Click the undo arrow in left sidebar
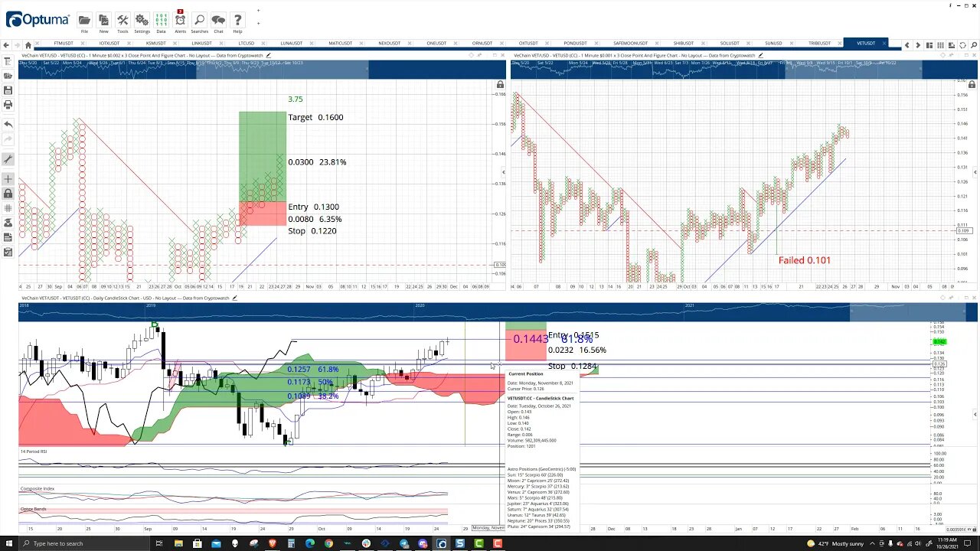The height and width of the screenshot is (551, 980). 8,124
